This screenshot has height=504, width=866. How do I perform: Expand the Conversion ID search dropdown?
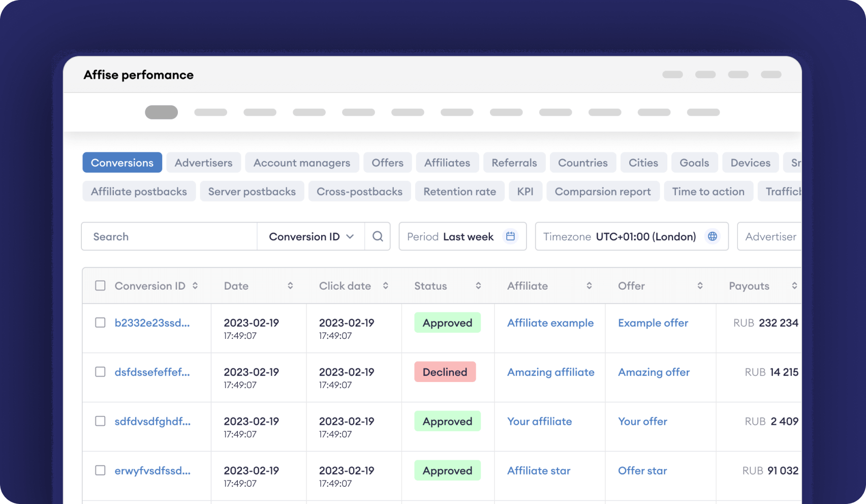point(311,236)
